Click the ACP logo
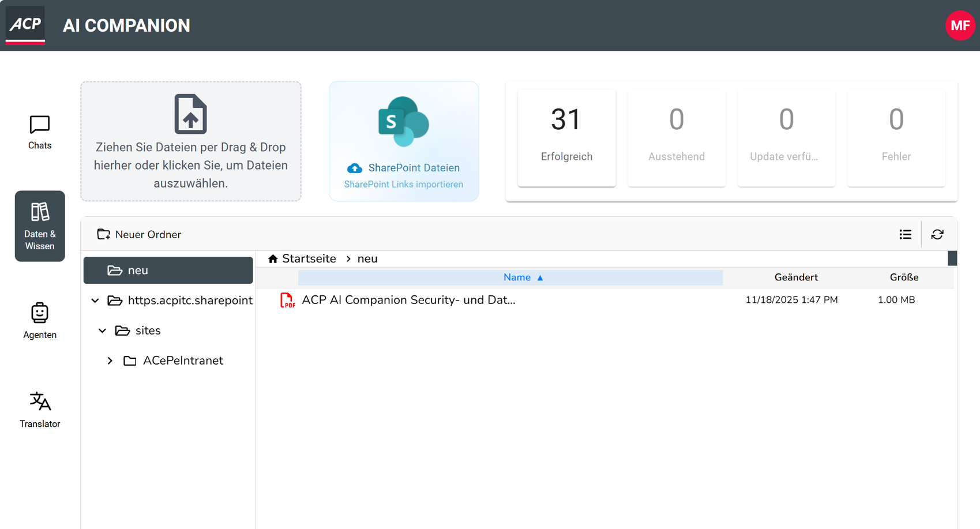Image resolution: width=980 pixels, height=529 pixels. pyautogui.click(x=25, y=25)
